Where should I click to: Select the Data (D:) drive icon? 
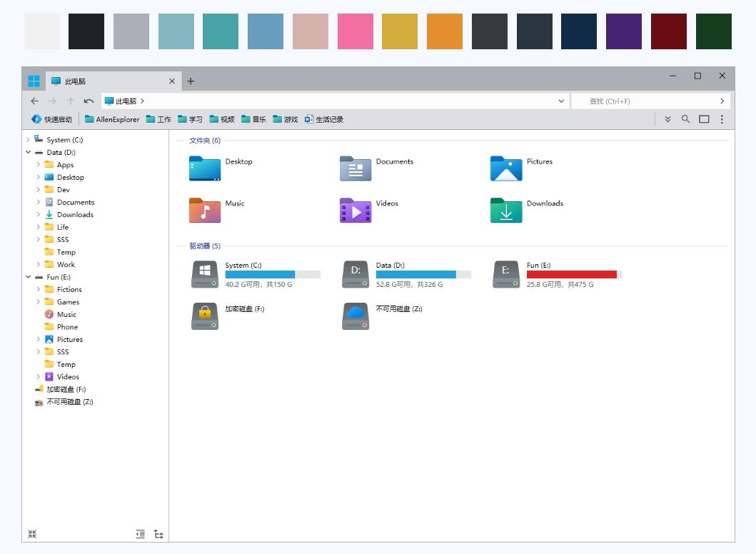tap(356, 274)
